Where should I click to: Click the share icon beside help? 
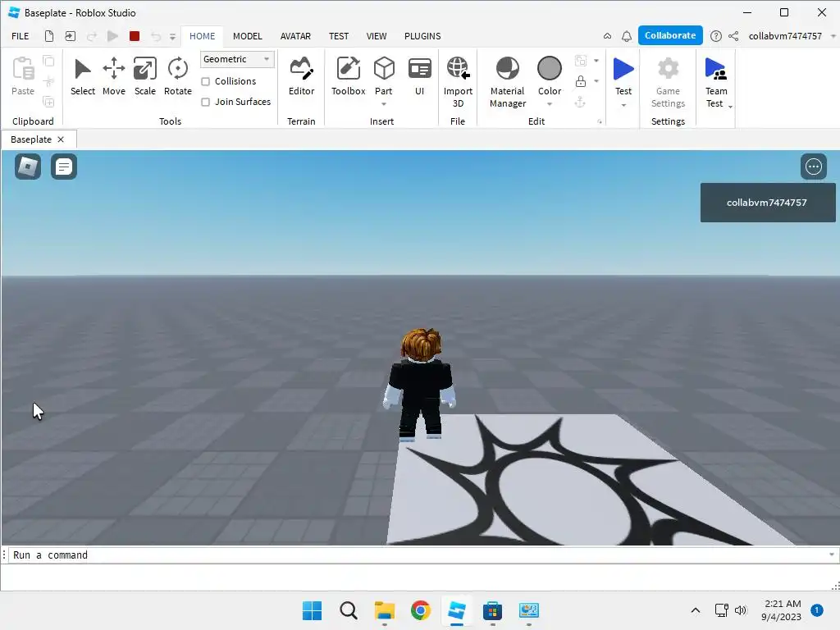click(x=733, y=36)
